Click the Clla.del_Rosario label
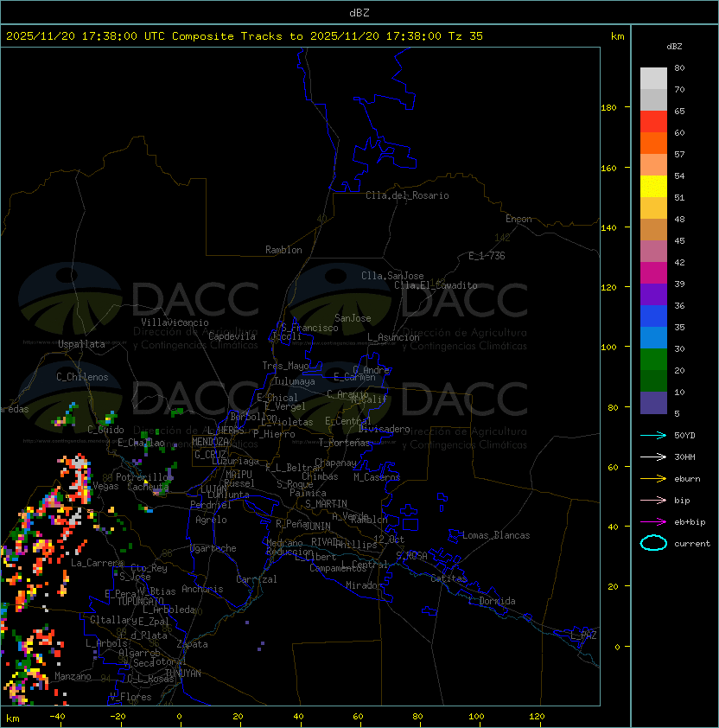Screen dimensions: 719x728 407,195
